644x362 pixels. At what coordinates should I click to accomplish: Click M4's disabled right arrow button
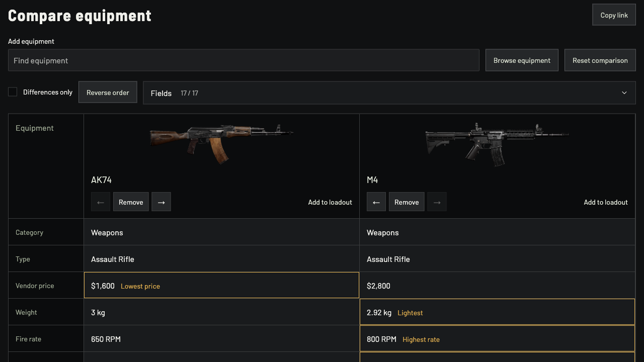tap(437, 202)
